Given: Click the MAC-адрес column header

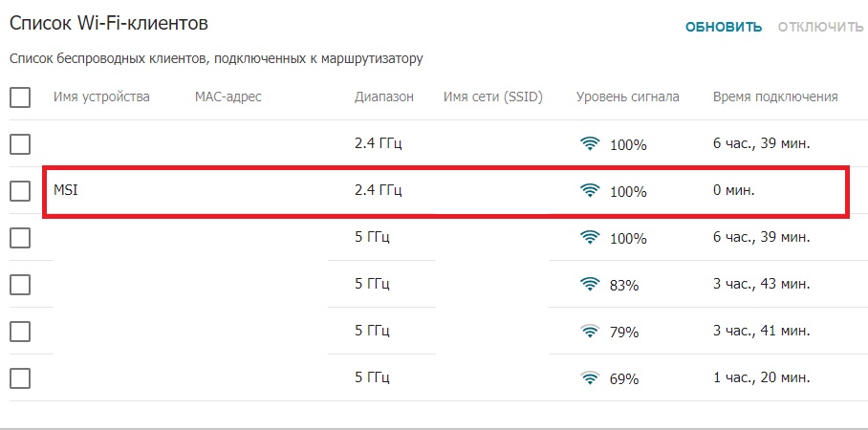Looking at the screenshot, I should point(228,97).
